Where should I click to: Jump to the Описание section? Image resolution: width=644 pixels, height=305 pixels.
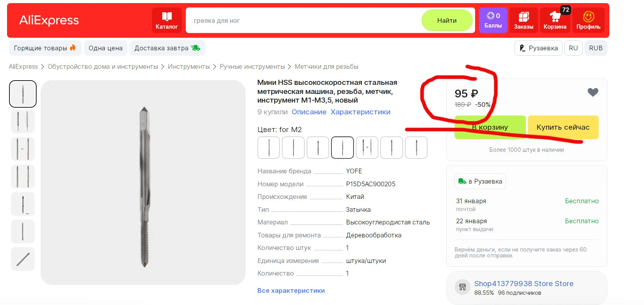[x=309, y=112]
